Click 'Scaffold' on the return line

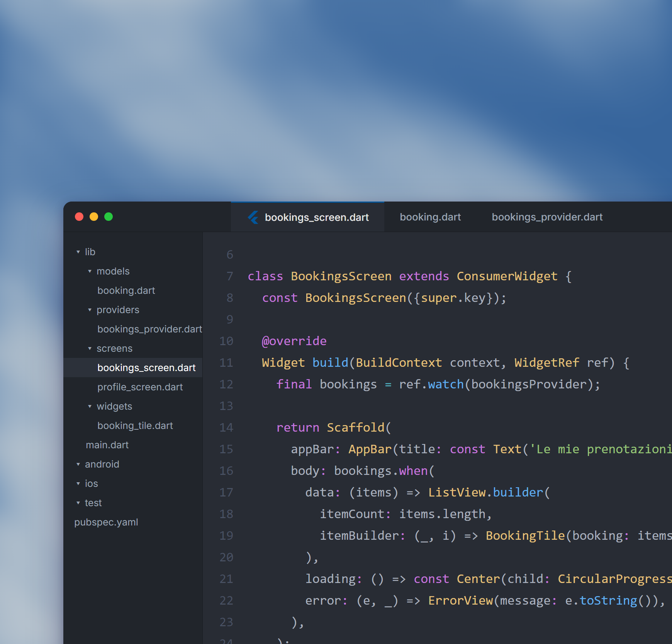pos(356,427)
